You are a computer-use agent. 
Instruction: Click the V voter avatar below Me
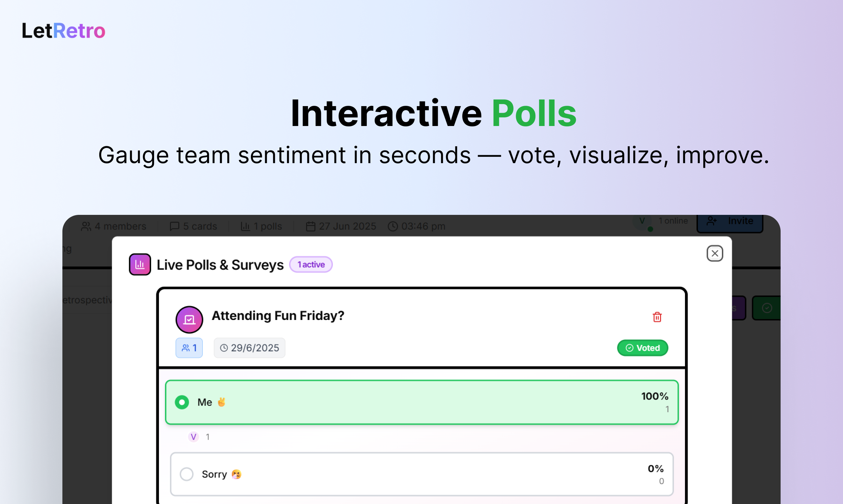point(193,437)
